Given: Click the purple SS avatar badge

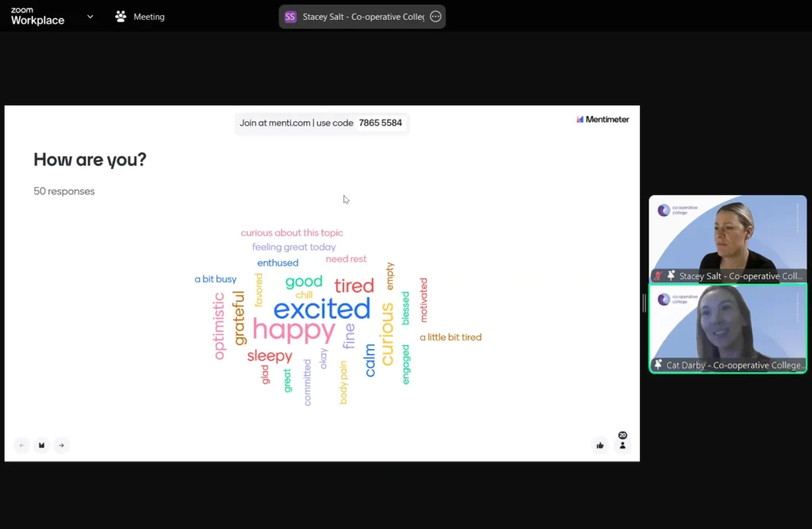Looking at the screenshot, I should click(290, 17).
